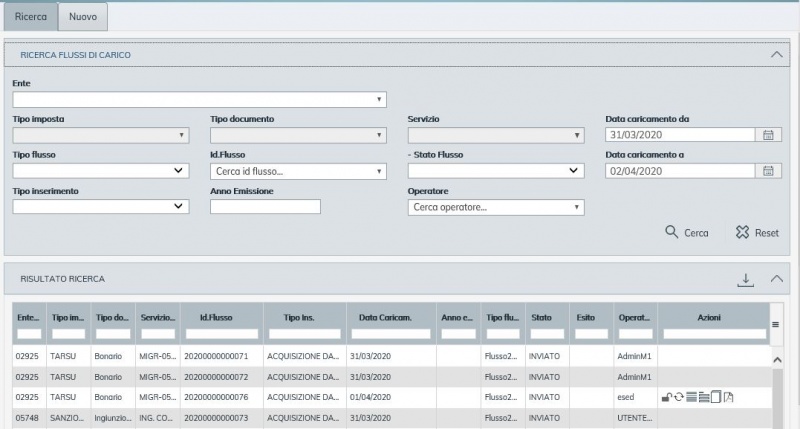
Task: Click the refresh icon in the esed row
Action: [678, 397]
